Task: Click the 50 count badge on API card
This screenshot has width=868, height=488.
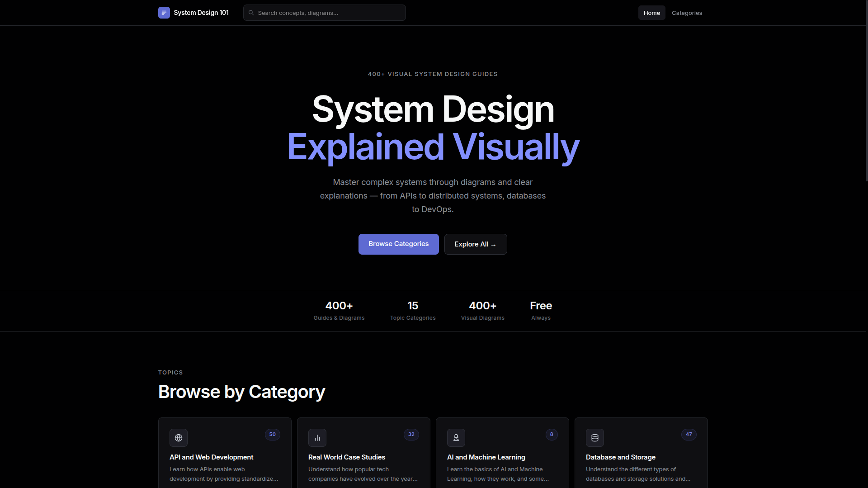Action: [x=273, y=434]
